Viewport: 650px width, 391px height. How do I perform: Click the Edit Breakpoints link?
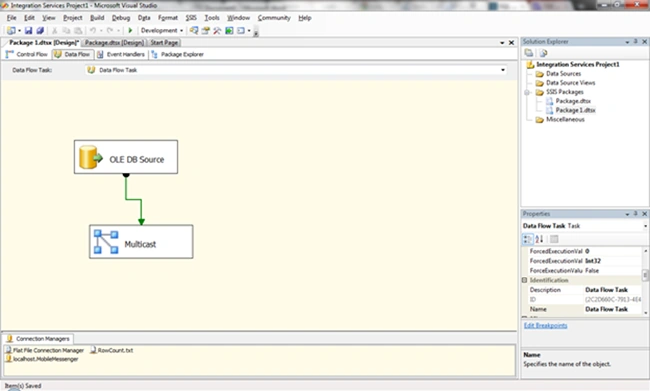coord(546,325)
